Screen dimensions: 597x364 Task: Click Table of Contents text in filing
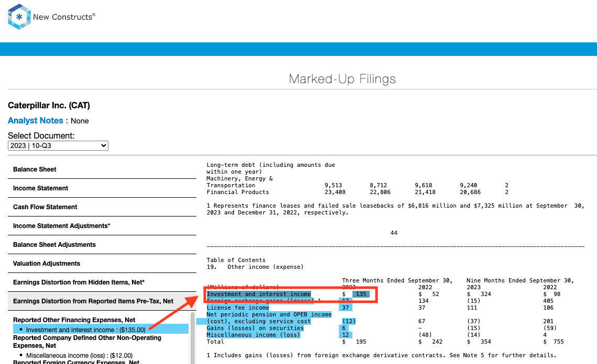236,260
